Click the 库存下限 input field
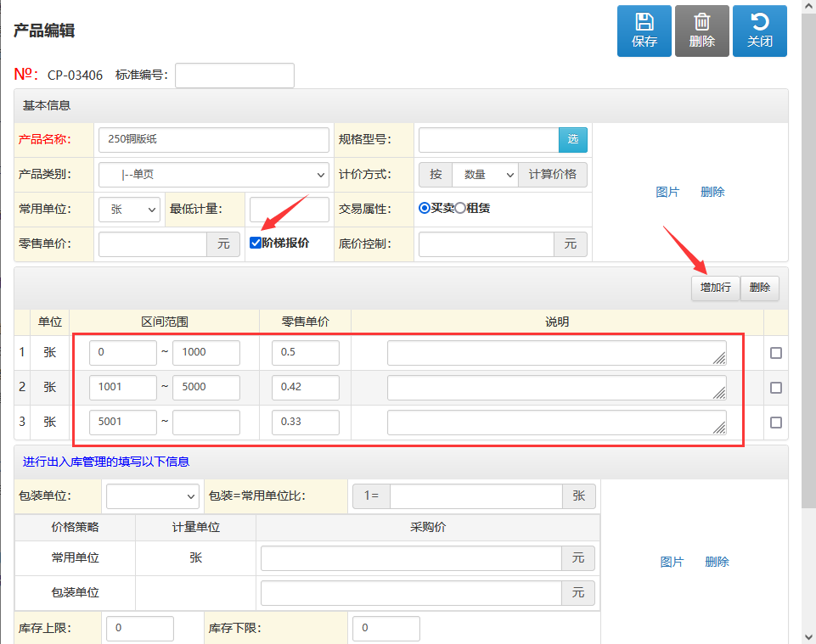Screen dimensions: 816x644 386,629
